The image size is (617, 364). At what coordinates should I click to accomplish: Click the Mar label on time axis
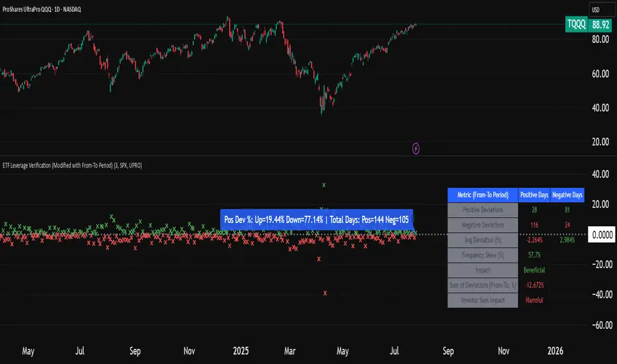(289, 351)
